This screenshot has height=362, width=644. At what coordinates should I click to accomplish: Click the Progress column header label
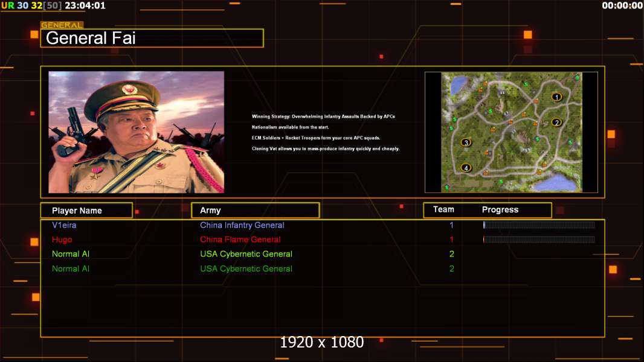pos(500,210)
